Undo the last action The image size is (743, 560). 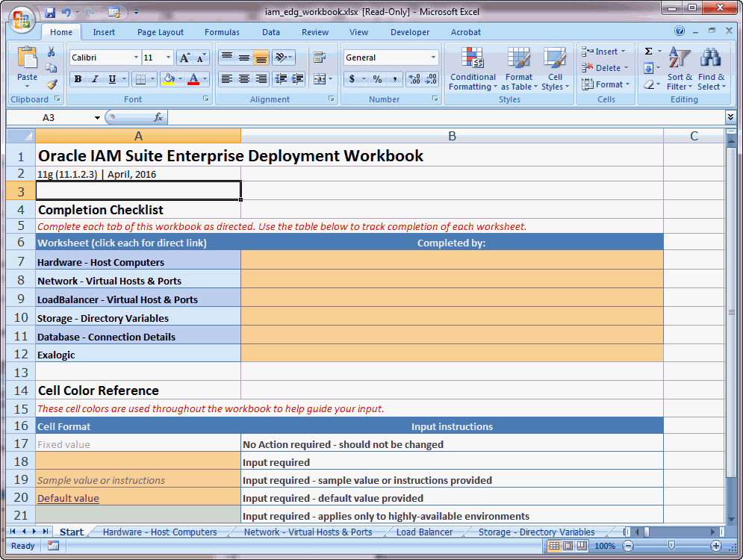[x=66, y=12]
